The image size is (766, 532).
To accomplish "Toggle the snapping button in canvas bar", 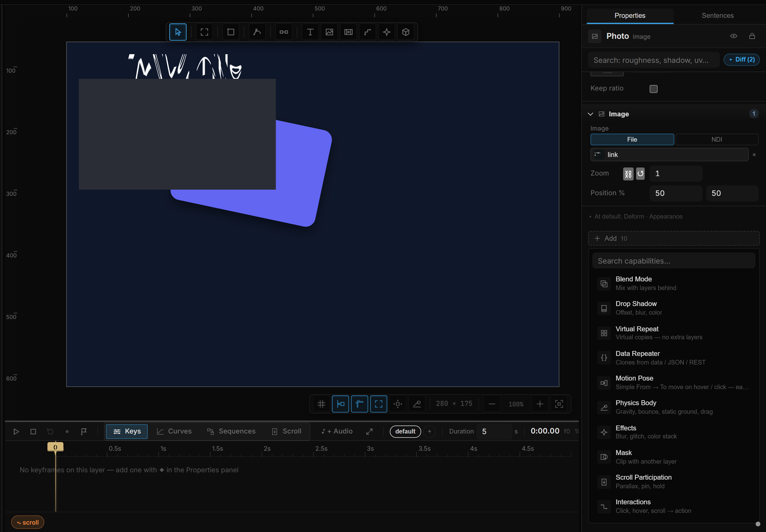I will pos(340,404).
